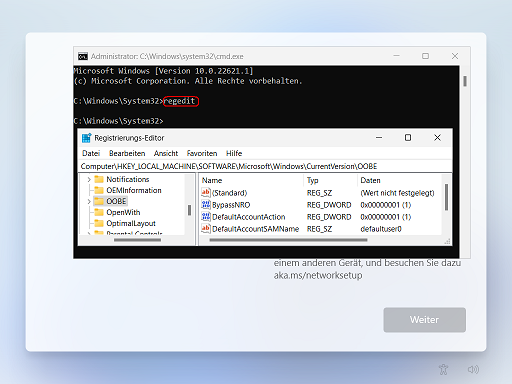The height and width of the screenshot is (384, 512).
Task: Open the Datei menu
Action: pos(91,153)
